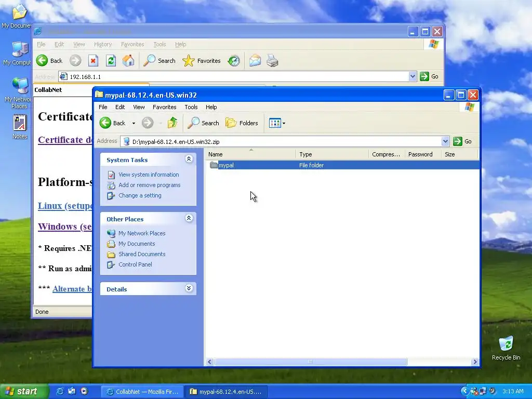
Task: Click Go button in browser window
Action: click(429, 77)
